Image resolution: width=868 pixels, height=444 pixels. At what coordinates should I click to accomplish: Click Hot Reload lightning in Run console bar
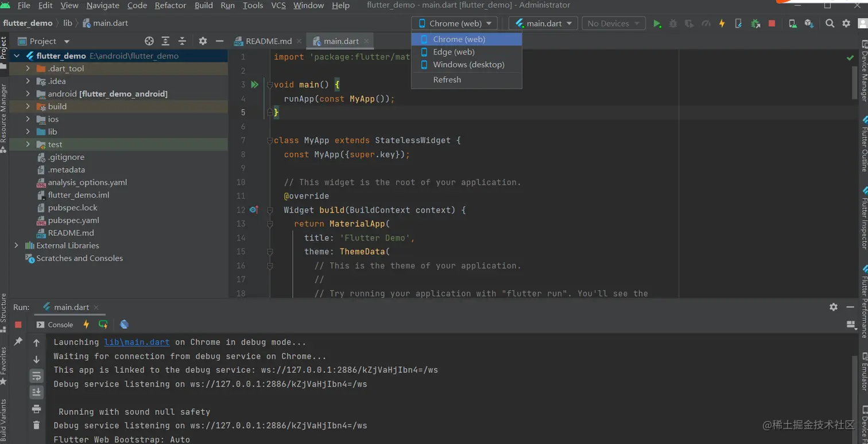click(86, 324)
